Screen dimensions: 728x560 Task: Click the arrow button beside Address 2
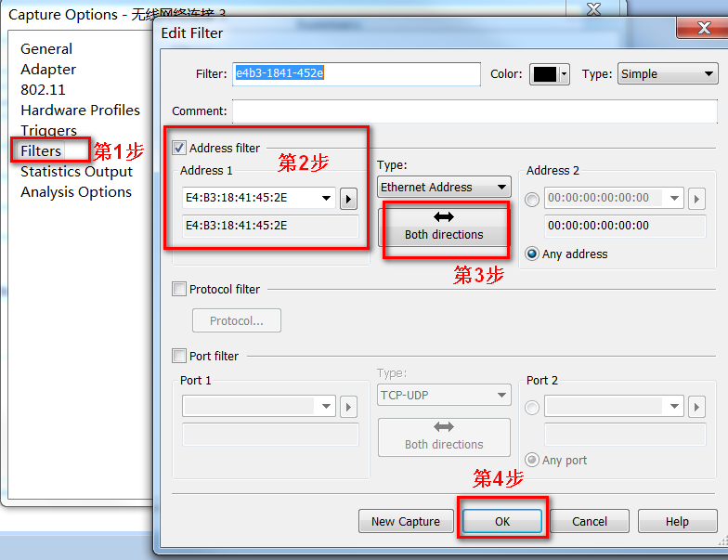click(x=695, y=198)
